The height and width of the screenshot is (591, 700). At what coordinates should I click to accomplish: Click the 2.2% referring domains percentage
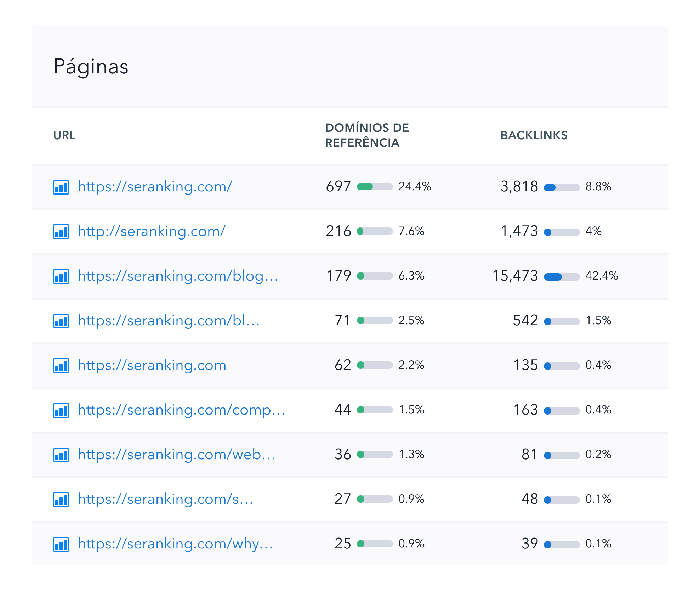411,365
